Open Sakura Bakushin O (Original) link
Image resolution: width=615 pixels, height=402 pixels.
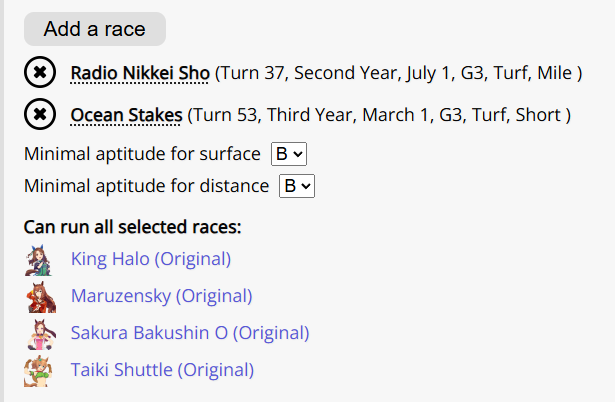point(190,333)
